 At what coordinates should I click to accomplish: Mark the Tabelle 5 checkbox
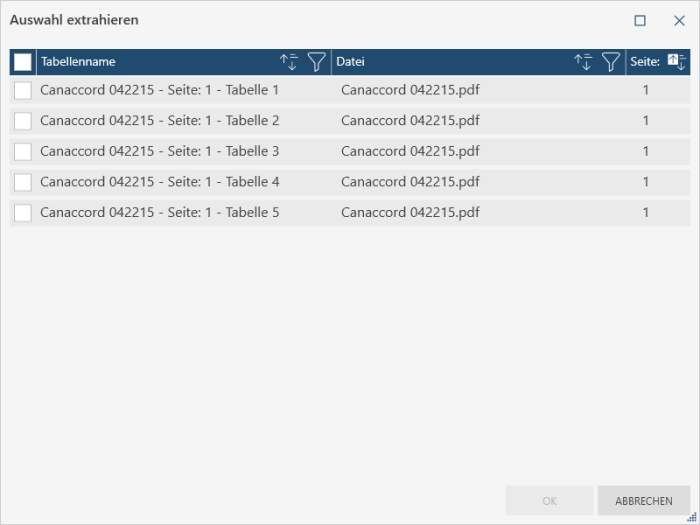point(23,213)
